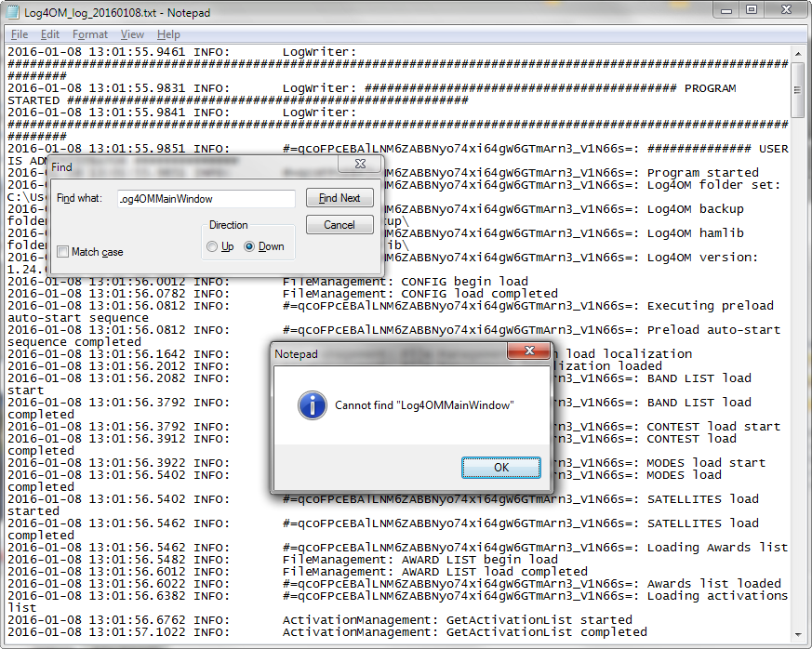812x649 pixels.
Task: Close the main Notepad window
Action: [x=786, y=10]
